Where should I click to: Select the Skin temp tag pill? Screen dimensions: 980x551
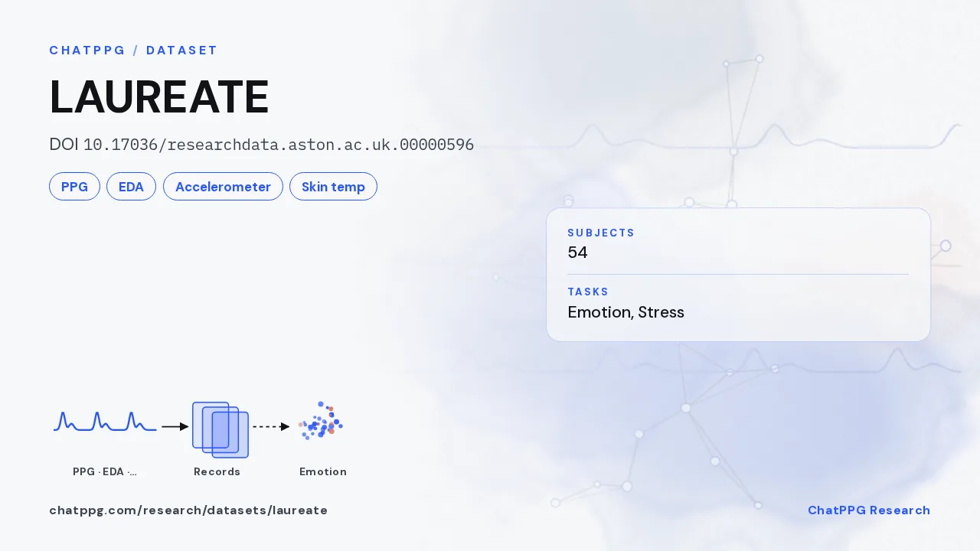(x=333, y=187)
